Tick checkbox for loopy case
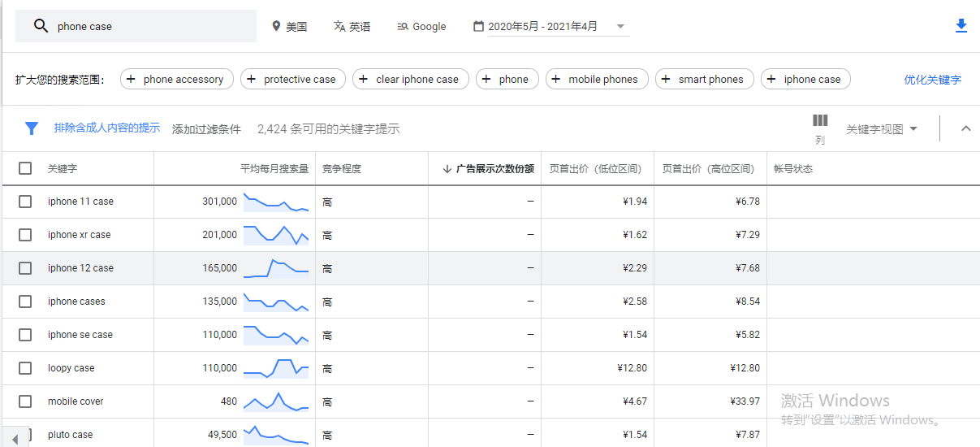The height and width of the screenshot is (447, 980). [x=25, y=368]
